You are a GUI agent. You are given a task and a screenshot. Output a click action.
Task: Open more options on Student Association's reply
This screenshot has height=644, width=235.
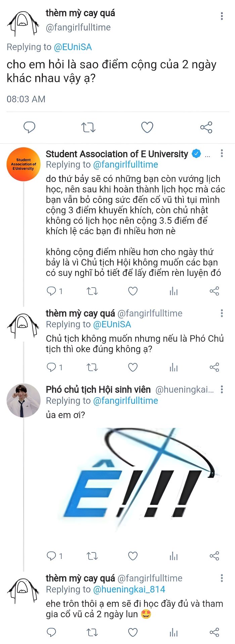point(222,154)
